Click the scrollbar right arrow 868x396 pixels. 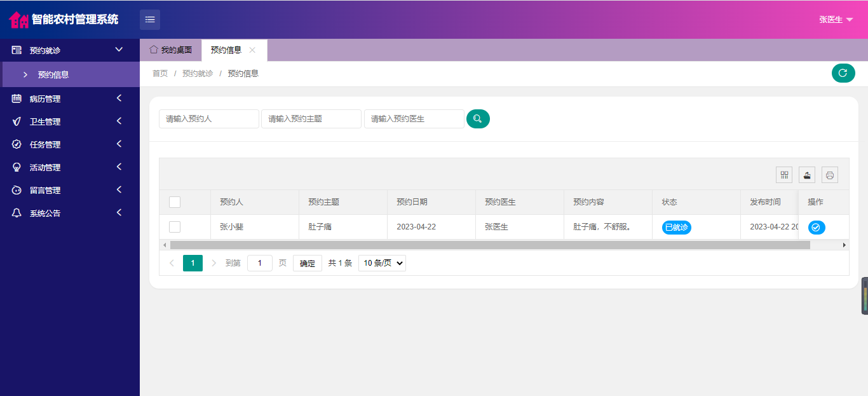pos(844,245)
